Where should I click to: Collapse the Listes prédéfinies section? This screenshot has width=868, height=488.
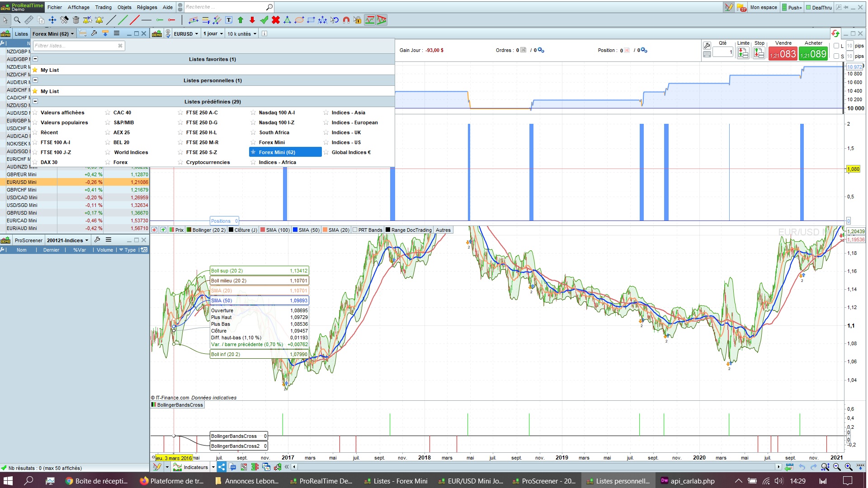(35, 102)
